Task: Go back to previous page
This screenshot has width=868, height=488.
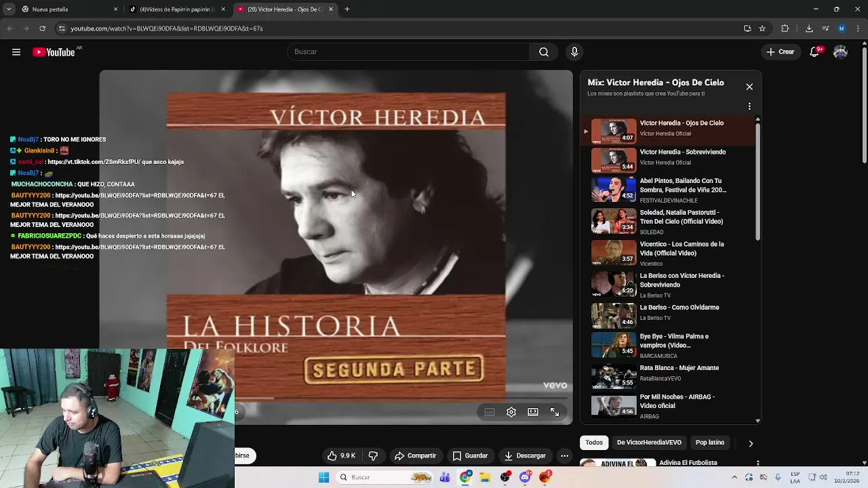Action: click(x=9, y=28)
